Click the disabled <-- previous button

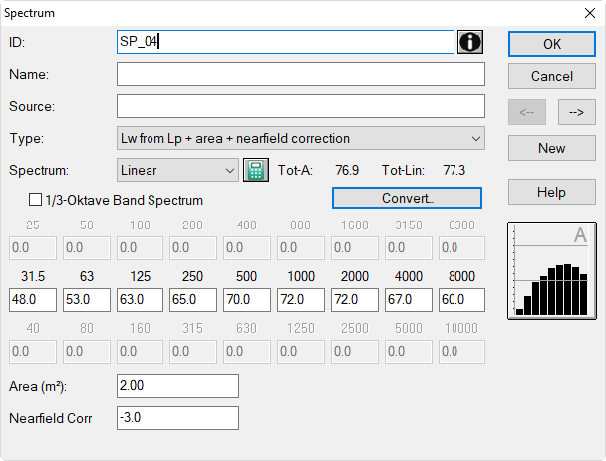(x=527, y=112)
